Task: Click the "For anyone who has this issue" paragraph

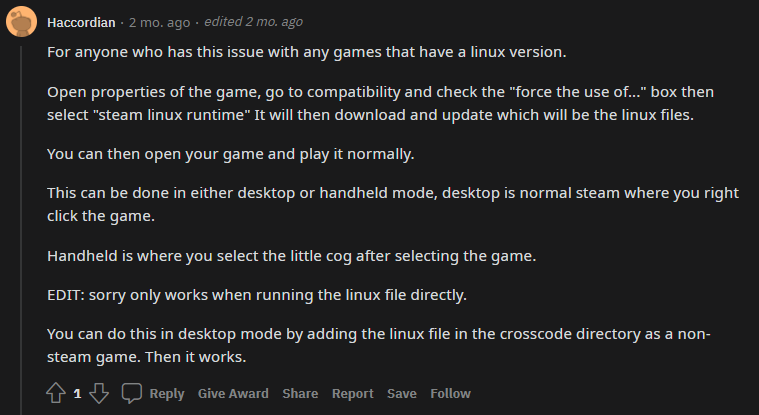Action: click(x=306, y=52)
